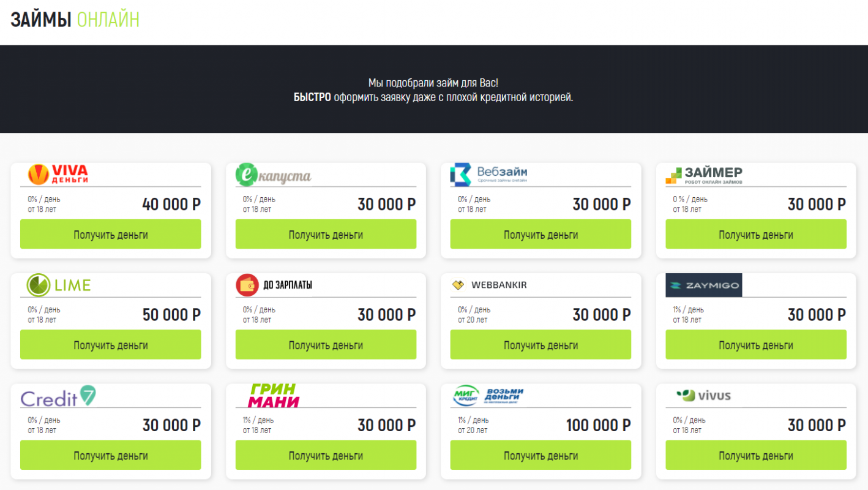Click the Займер logo
Viewport: 868px width, 490px height.
click(x=704, y=175)
